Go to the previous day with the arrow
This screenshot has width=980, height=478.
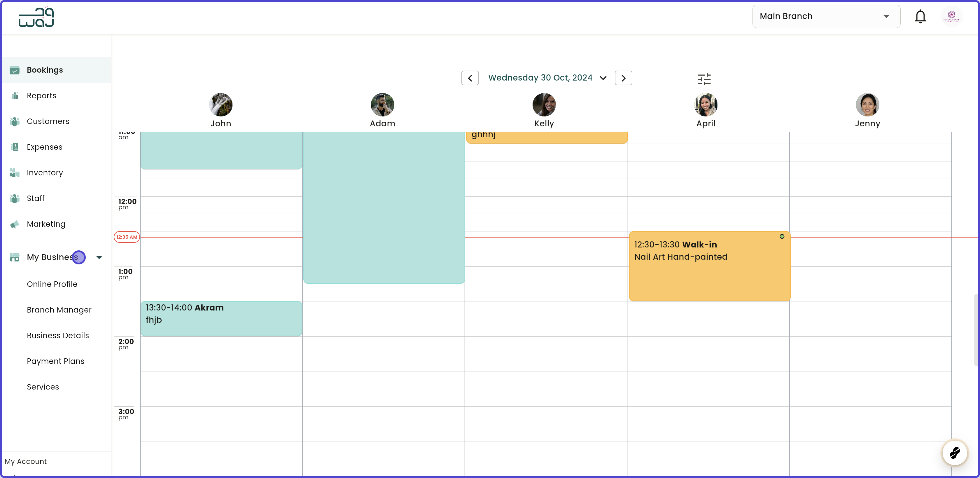(470, 78)
